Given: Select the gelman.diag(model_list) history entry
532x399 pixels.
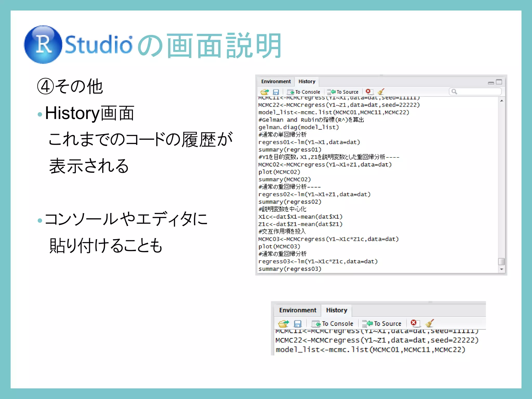Looking at the screenshot, I should tap(299, 127).
